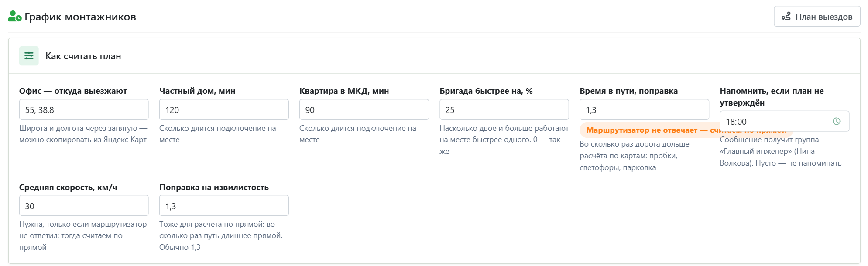
Task: Click the hint Нужна, только если маршрутизатор не ответил
Action: [83, 235]
